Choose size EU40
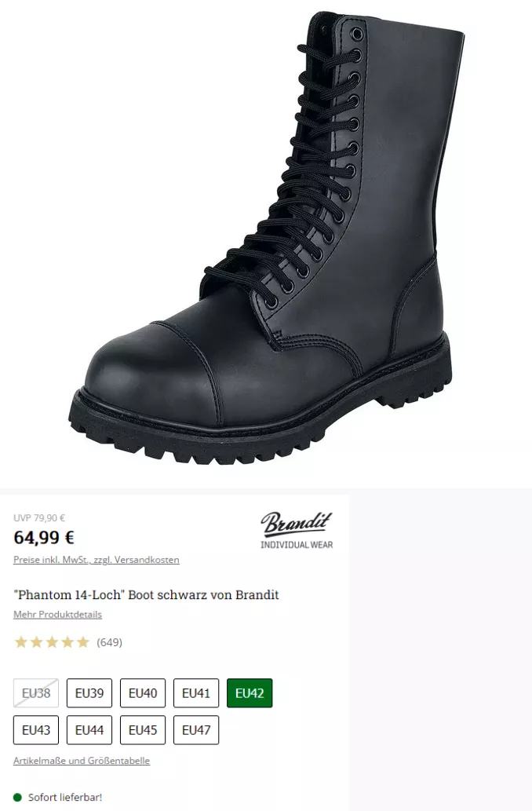 pos(143,693)
